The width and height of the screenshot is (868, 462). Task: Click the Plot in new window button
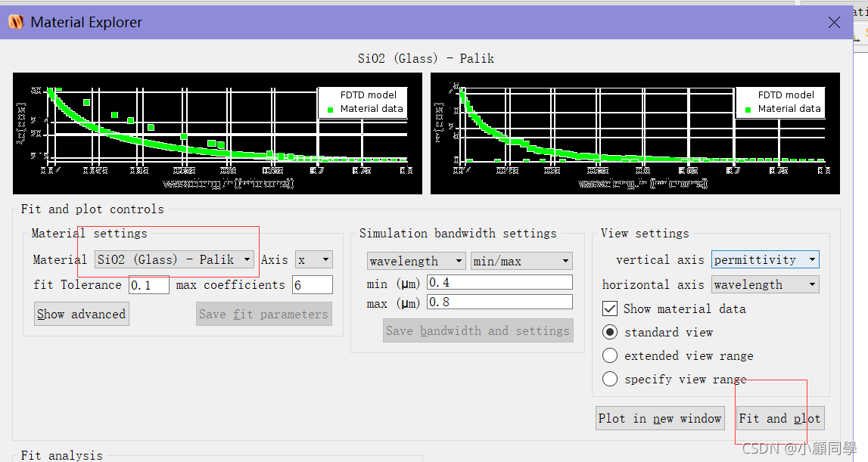[x=660, y=418]
